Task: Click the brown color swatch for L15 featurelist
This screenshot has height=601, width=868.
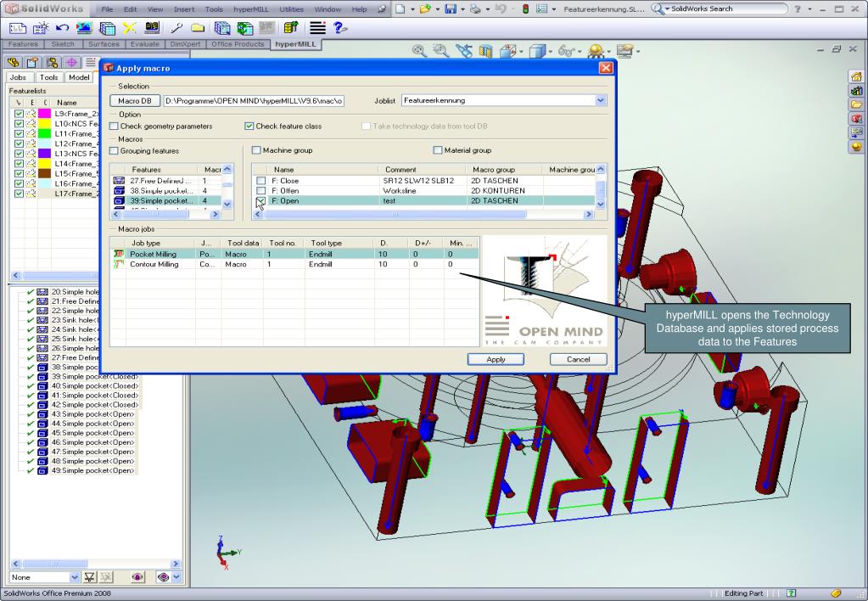Action: 44,173
